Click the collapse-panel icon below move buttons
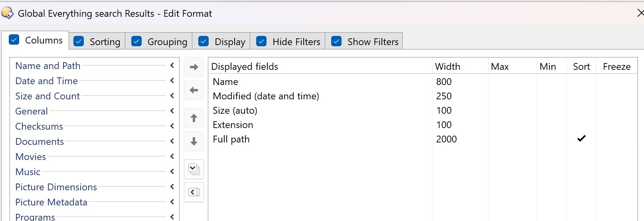Screen dimensions: 644x221 (194, 192)
